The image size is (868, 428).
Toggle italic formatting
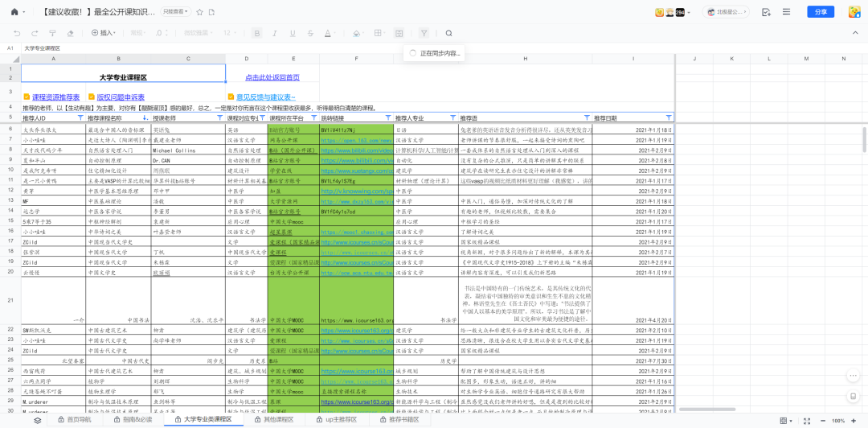point(274,33)
